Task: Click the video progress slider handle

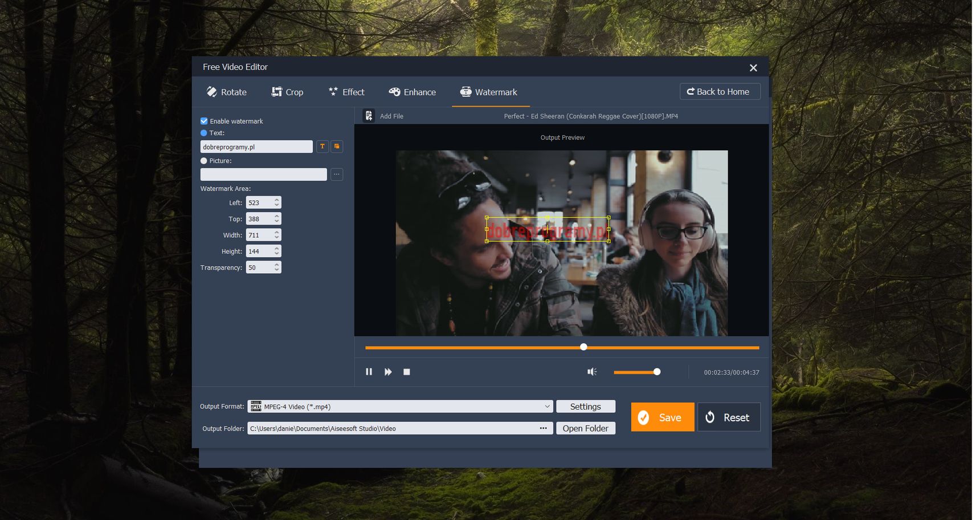Action: point(583,347)
